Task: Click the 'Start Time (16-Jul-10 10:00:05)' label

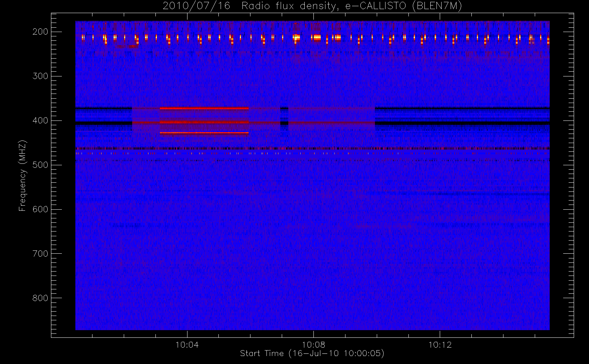Action: 312,353
